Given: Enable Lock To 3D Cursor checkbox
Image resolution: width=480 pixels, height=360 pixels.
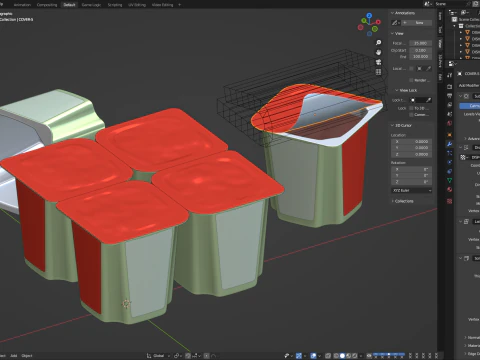Looking at the screenshot, I should click(411, 108).
